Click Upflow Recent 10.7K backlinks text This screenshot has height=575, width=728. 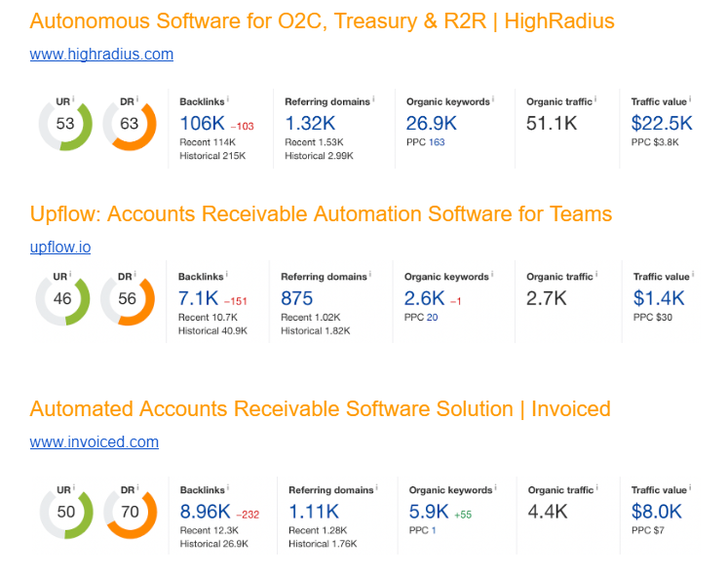[208, 318]
